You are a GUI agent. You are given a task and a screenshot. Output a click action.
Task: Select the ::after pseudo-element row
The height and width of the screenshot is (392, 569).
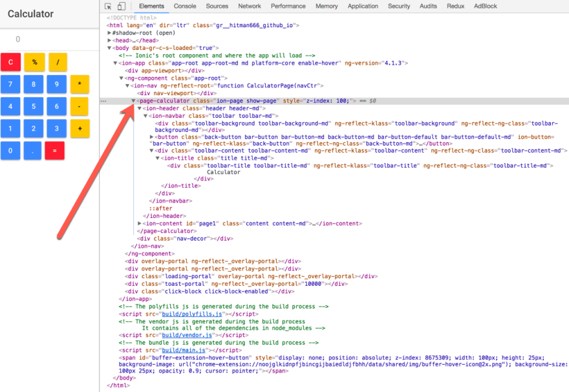161,208
